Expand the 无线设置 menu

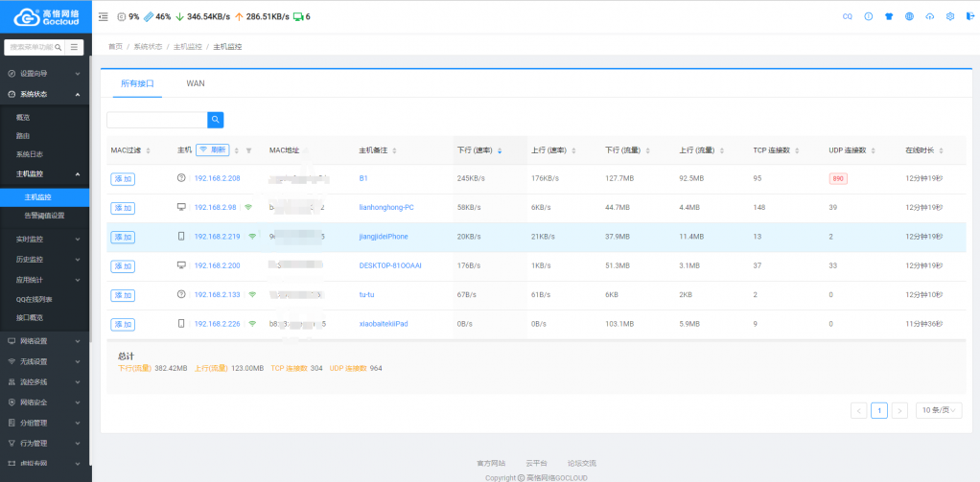point(45,361)
